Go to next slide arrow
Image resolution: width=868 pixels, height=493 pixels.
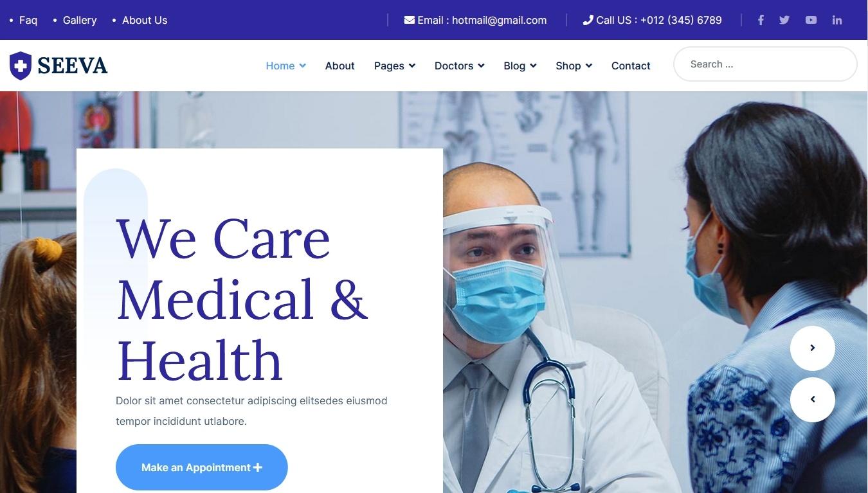813,348
